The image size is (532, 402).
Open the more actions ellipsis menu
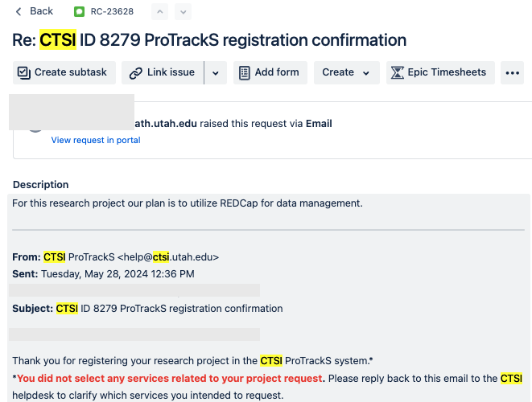pyautogui.click(x=512, y=72)
